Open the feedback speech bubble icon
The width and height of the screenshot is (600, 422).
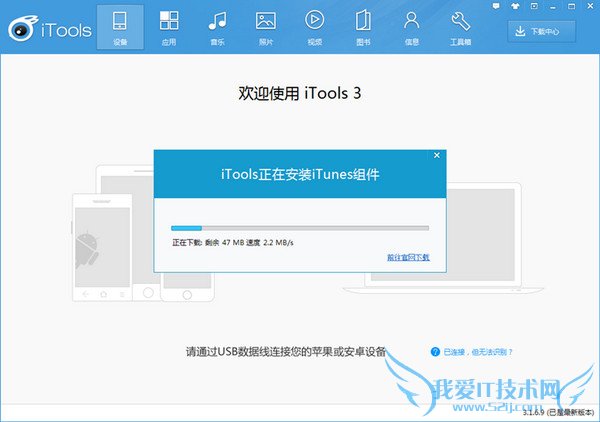(x=496, y=6)
